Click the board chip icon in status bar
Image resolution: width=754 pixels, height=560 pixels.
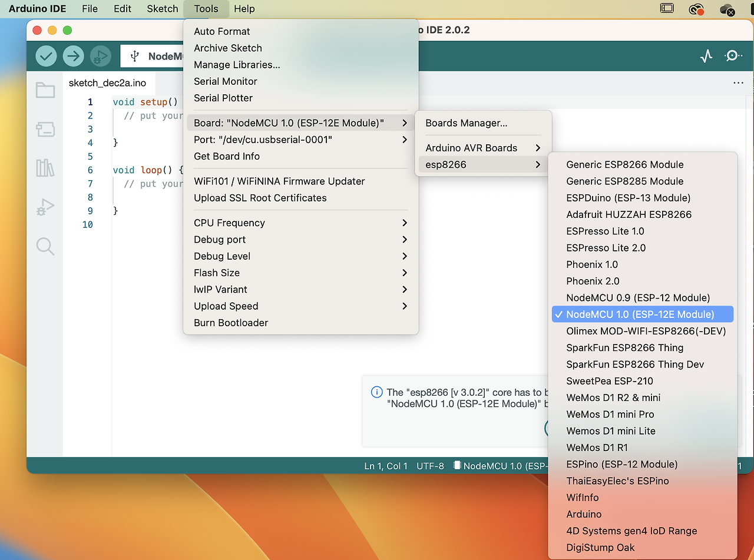coord(457,465)
